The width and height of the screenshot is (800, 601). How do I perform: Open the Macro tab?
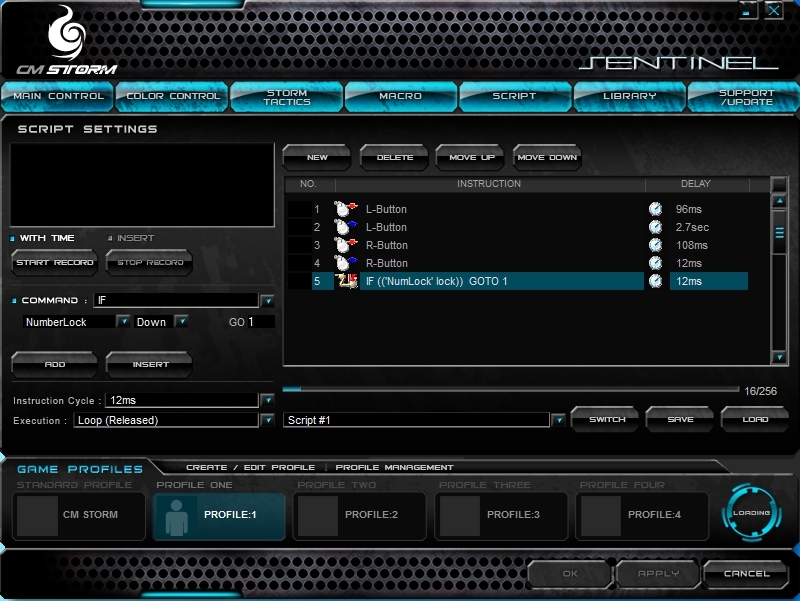[x=401, y=96]
